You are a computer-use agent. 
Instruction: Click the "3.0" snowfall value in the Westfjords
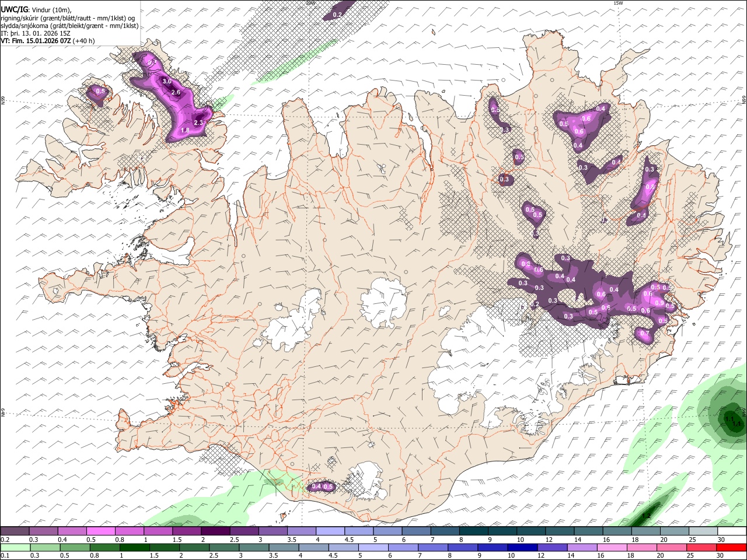(167, 81)
